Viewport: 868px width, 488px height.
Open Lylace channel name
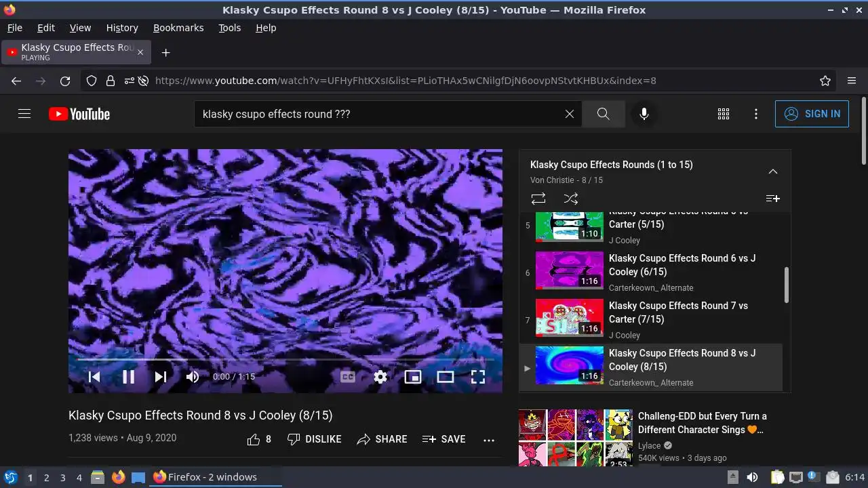point(649,445)
